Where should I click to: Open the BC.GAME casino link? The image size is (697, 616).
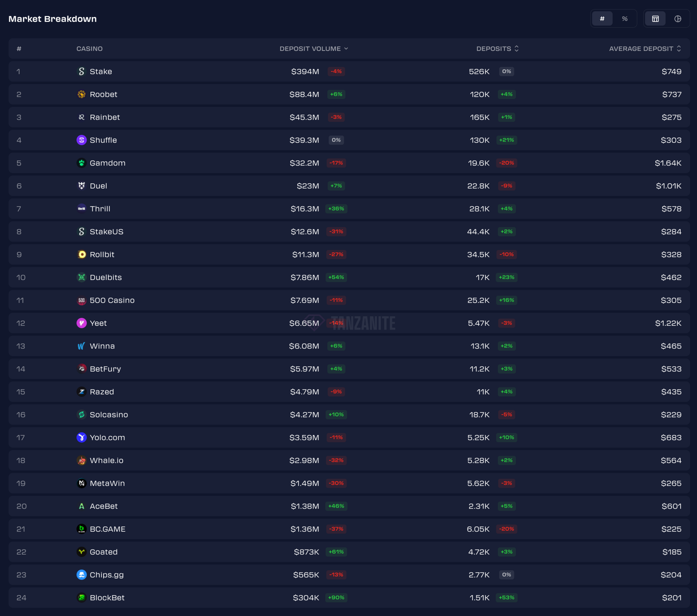[x=107, y=529]
